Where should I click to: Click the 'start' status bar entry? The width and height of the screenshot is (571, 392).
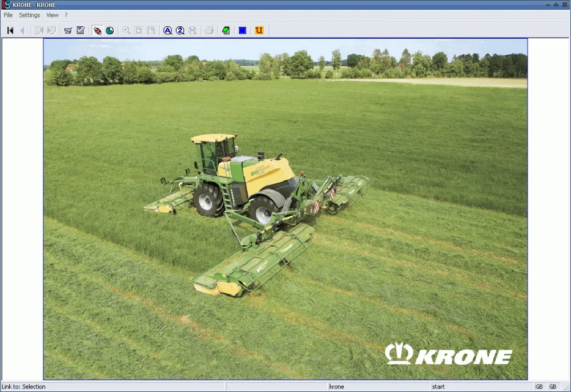439,387
